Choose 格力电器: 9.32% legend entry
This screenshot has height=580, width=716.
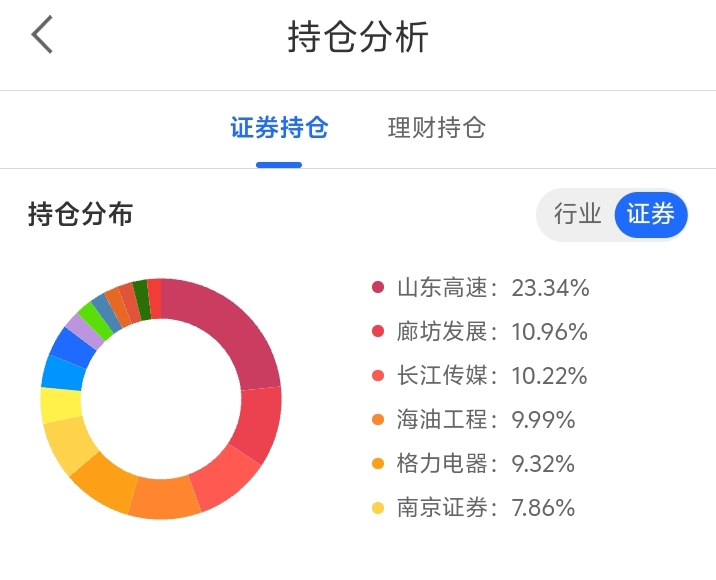pos(486,464)
